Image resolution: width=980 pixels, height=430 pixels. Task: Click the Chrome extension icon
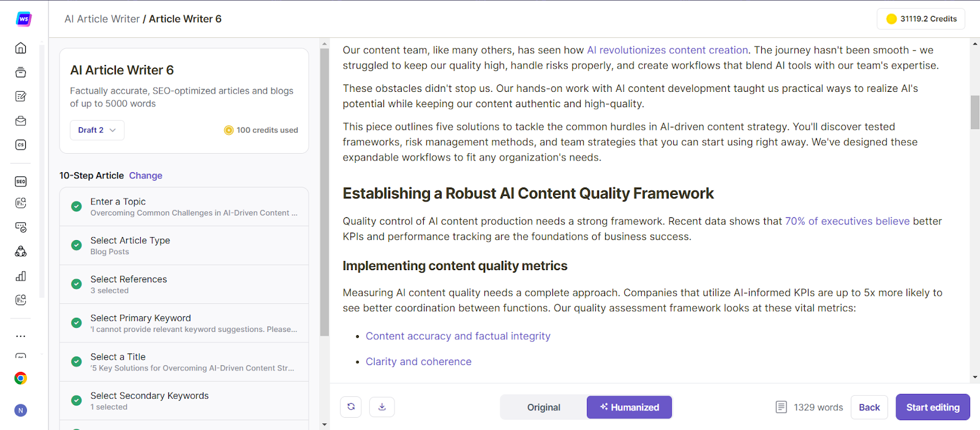coord(21,378)
